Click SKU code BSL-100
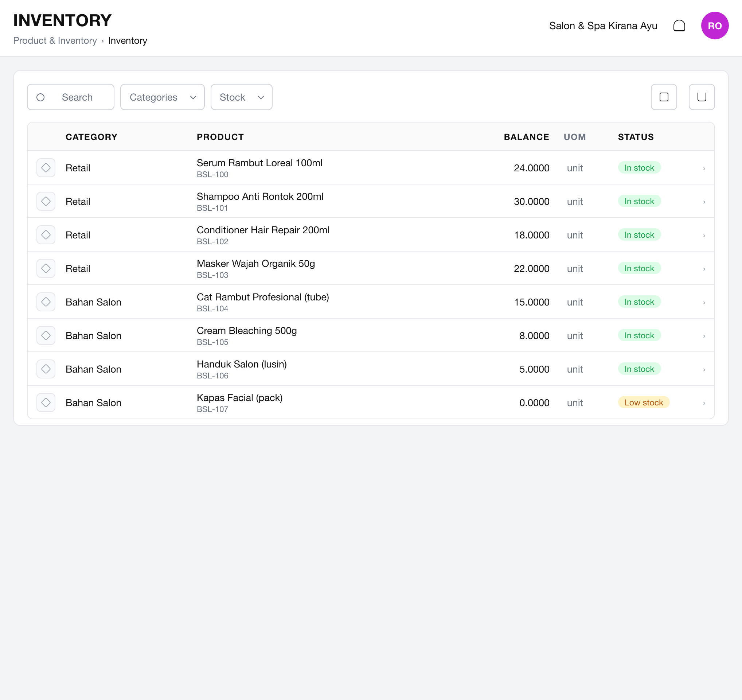The width and height of the screenshot is (742, 700). click(212, 174)
